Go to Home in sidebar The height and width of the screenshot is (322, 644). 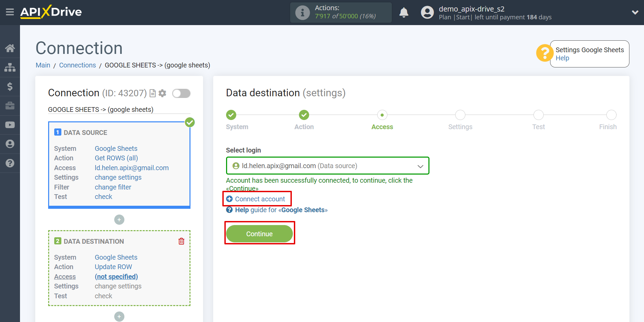tap(10, 48)
